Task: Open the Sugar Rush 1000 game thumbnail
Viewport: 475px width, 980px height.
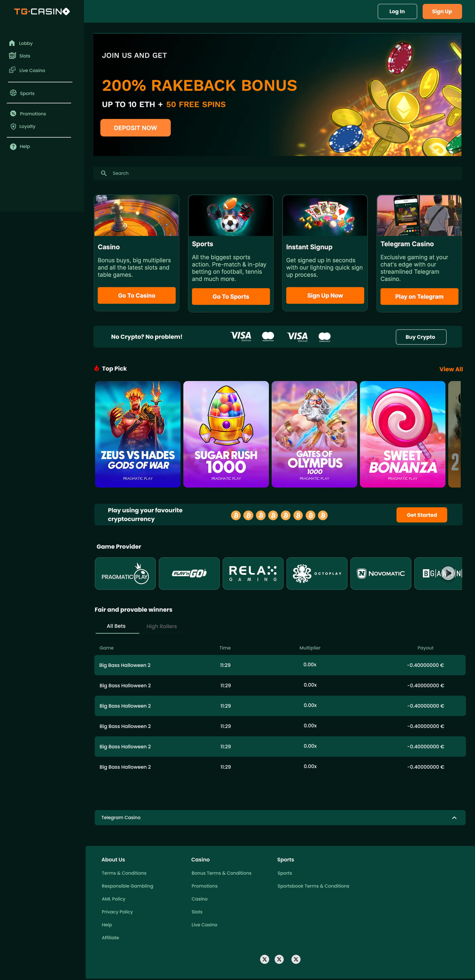Action: [226, 434]
